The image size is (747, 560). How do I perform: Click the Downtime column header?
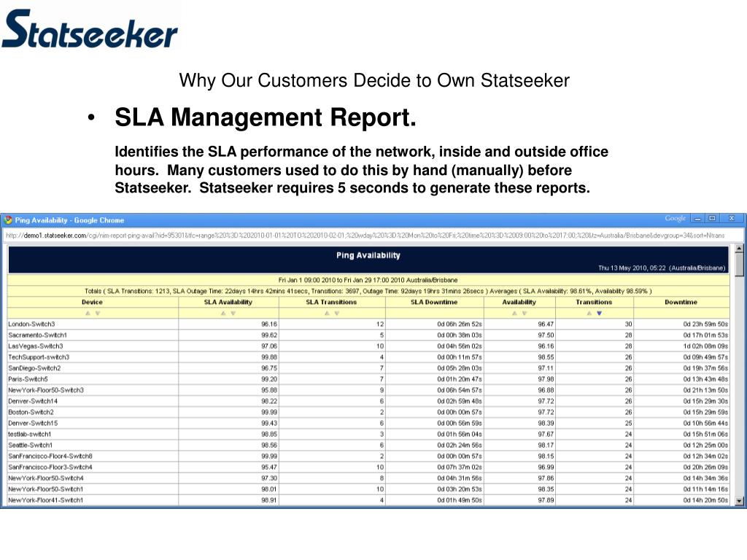[681, 302]
